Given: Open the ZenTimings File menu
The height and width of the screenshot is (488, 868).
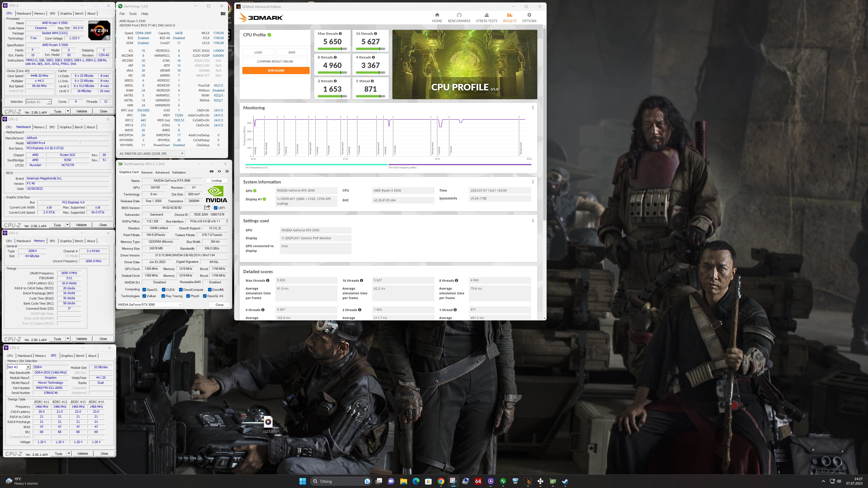Looking at the screenshot, I should [x=122, y=14].
